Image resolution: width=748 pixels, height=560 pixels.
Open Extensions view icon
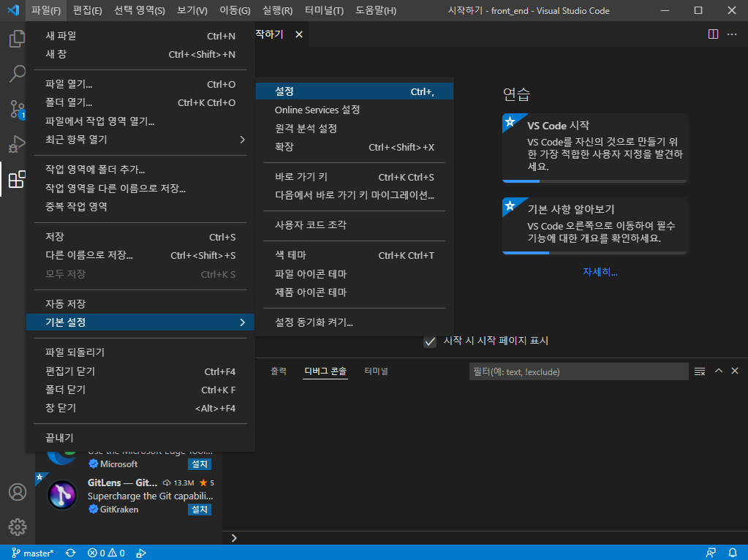17,179
